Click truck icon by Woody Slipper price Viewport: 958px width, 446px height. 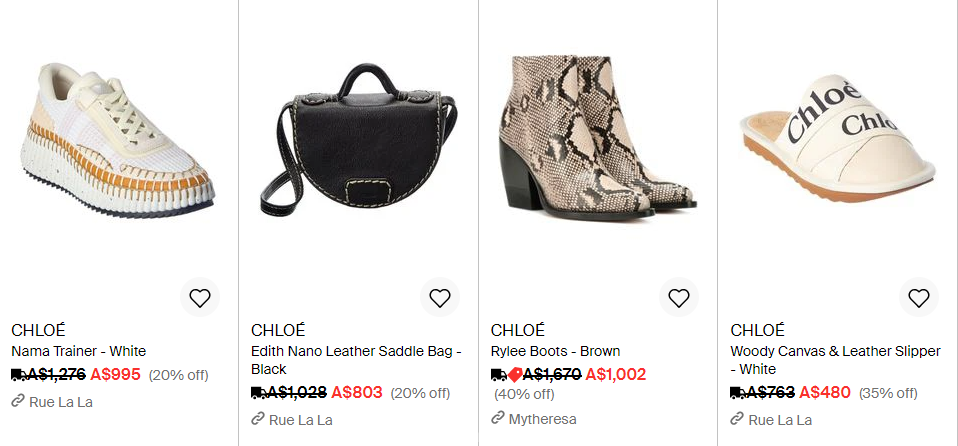pos(738,393)
